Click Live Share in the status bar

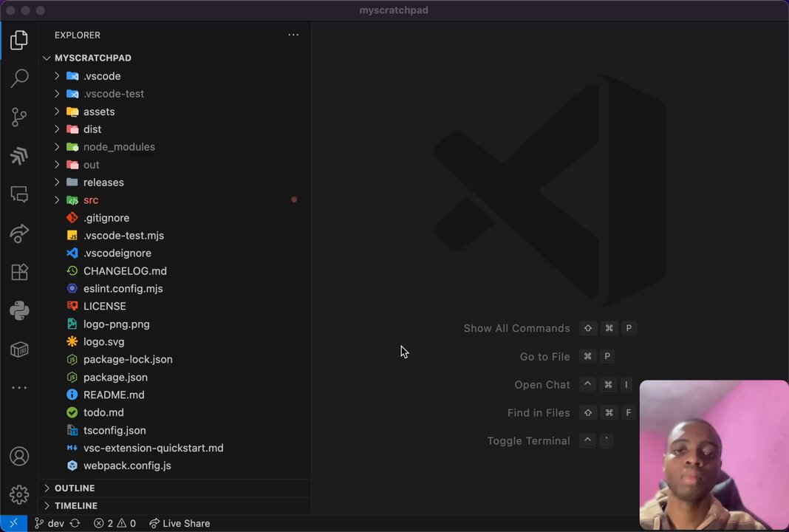[180, 523]
